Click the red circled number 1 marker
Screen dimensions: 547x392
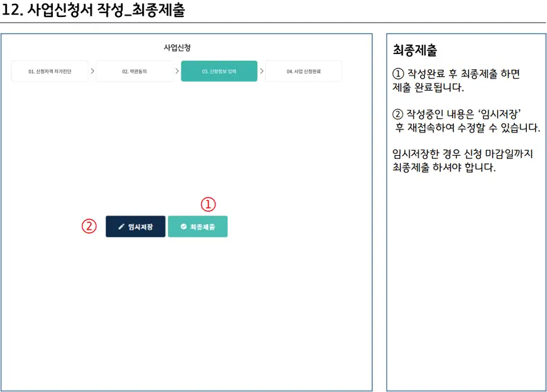[x=208, y=204]
